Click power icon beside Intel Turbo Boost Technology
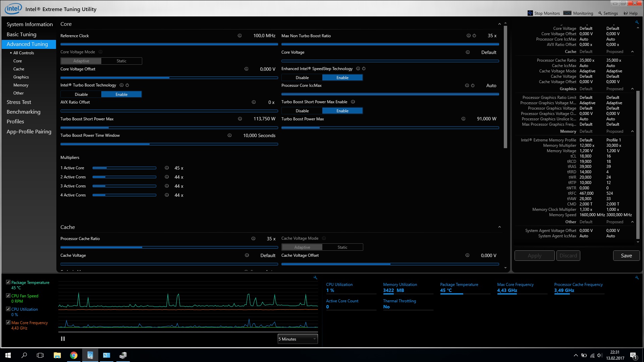This screenshot has width=644, height=362. click(127, 85)
